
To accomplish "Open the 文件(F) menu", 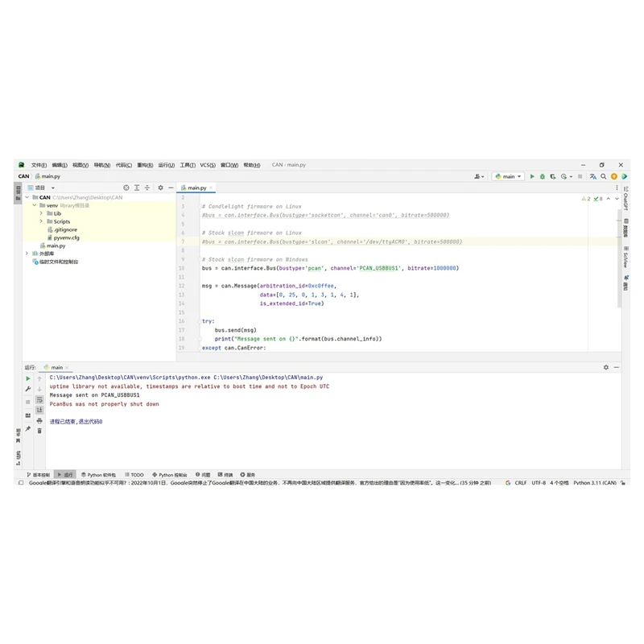I will (39, 165).
